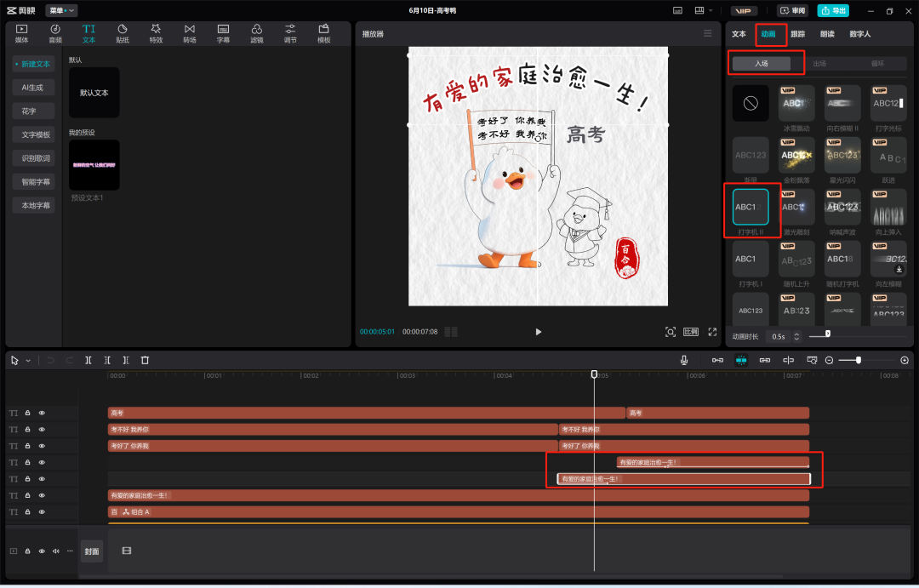The image size is (919, 588).
Task: Open the 转场 (transitions) panel
Action: [x=190, y=33]
